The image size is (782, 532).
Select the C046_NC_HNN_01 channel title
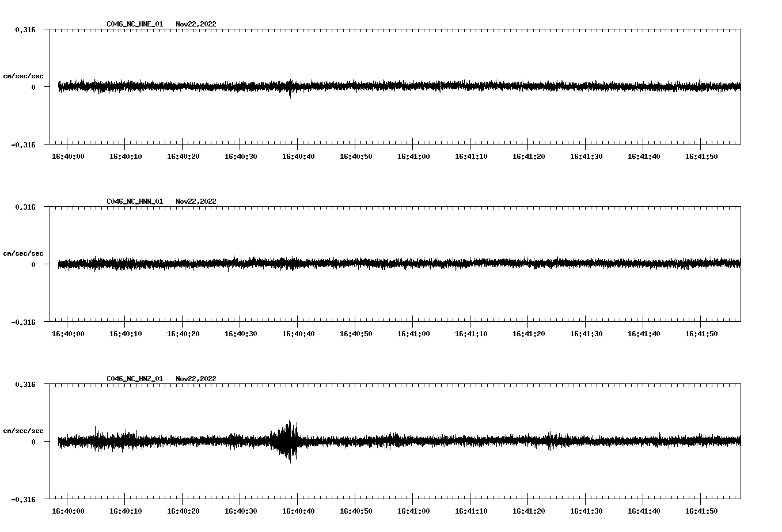(135, 202)
